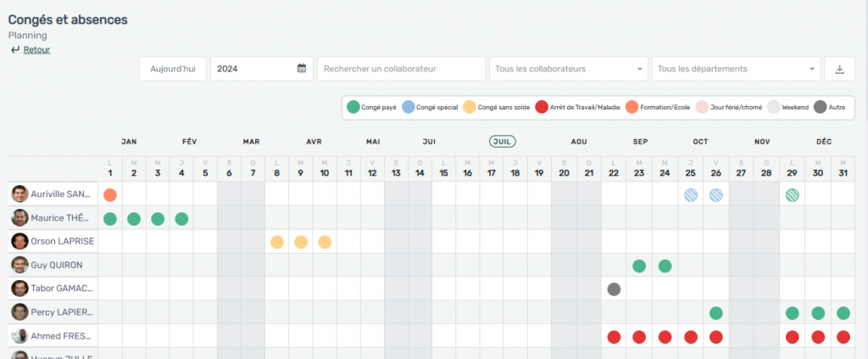This screenshot has height=359, width=868.
Task: Click the red Arrêt de Travail/Maladie legend swatch
Action: [542, 107]
